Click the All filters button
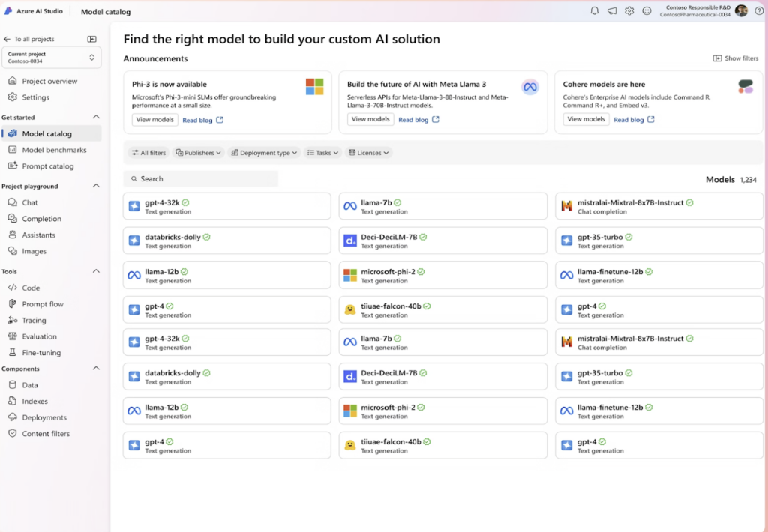768x532 pixels. click(x=148, y=153)
